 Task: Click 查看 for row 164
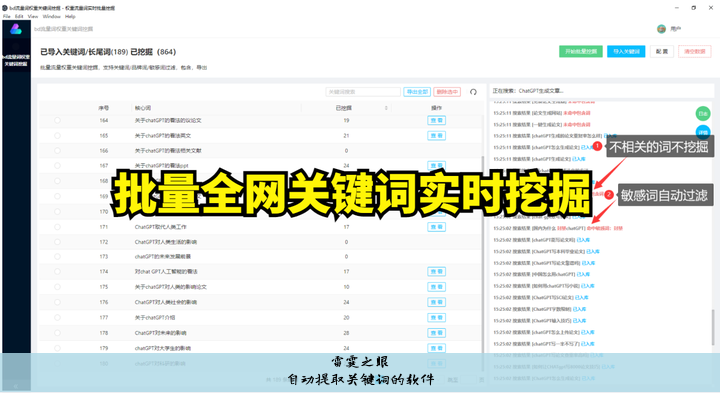tap(436, 120)
